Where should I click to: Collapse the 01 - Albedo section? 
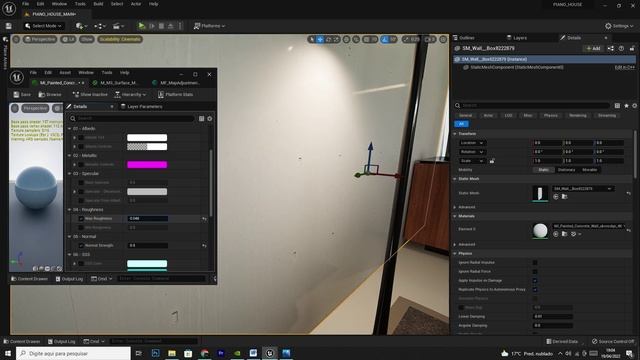tap(69, 129)
